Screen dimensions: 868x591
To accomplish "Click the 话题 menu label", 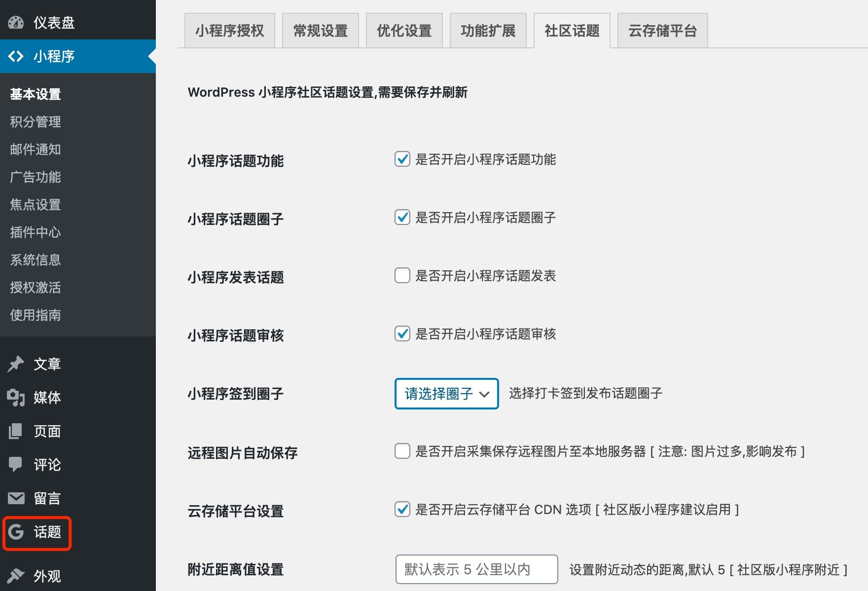I will pos(47,532).
